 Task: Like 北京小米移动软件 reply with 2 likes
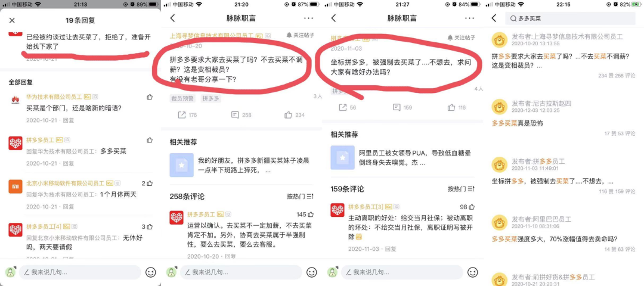147,184
